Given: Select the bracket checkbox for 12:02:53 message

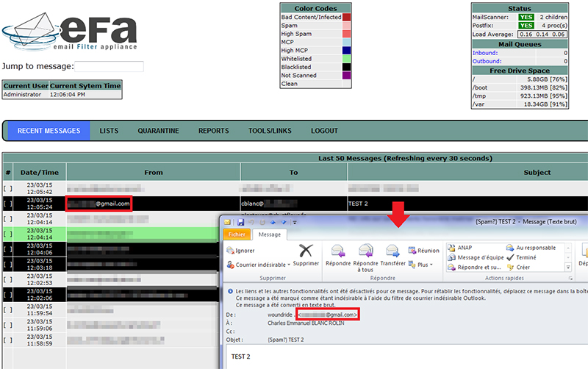Looking at the screenshot, I should (x=8, y=279).
